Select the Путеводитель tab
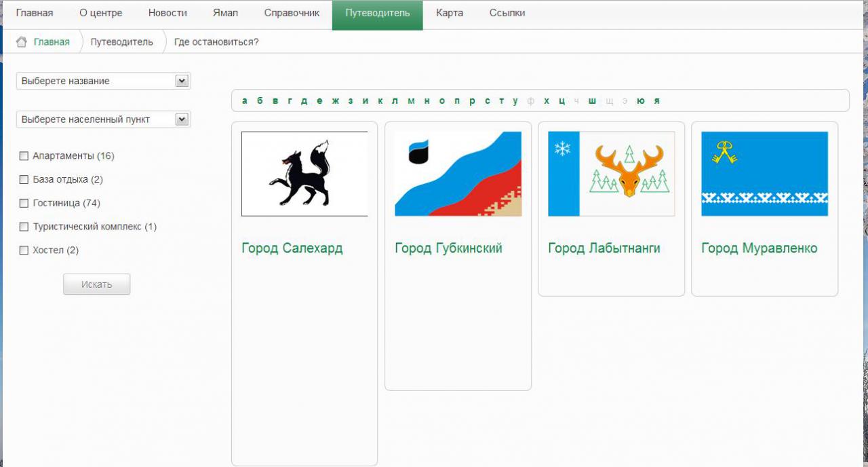 point(377,15)
